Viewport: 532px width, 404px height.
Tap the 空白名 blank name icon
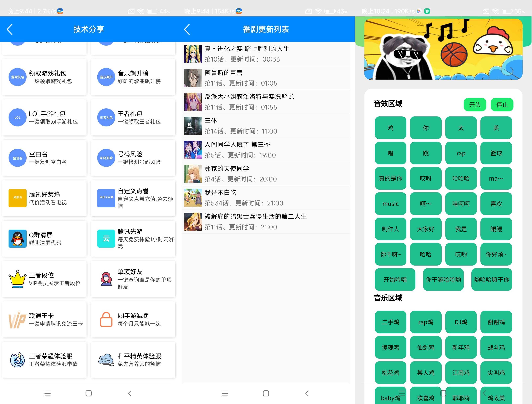tap(17, 158)
